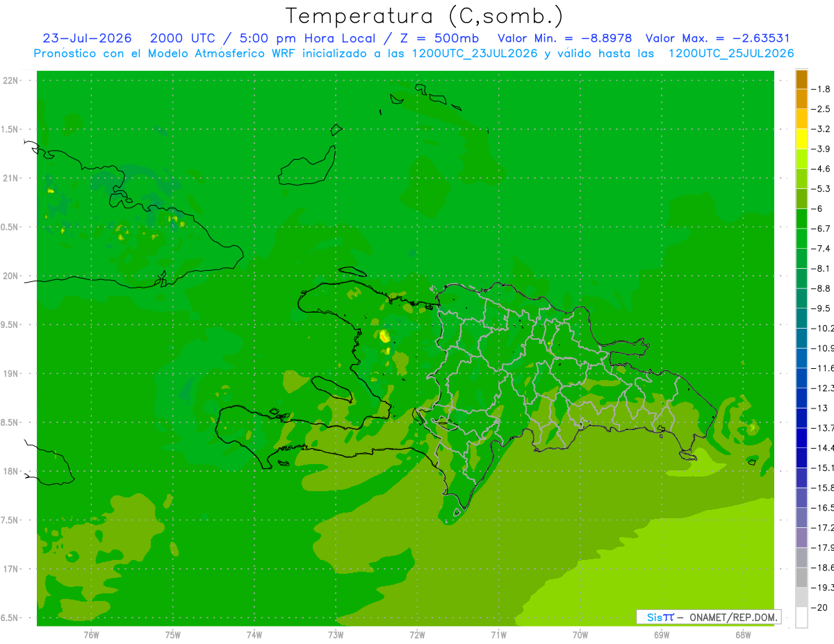The height and width of the screenshot is (644, 834).
Task: Pick the legend swatch between -13.7 and -14.4
Action: 801,438
